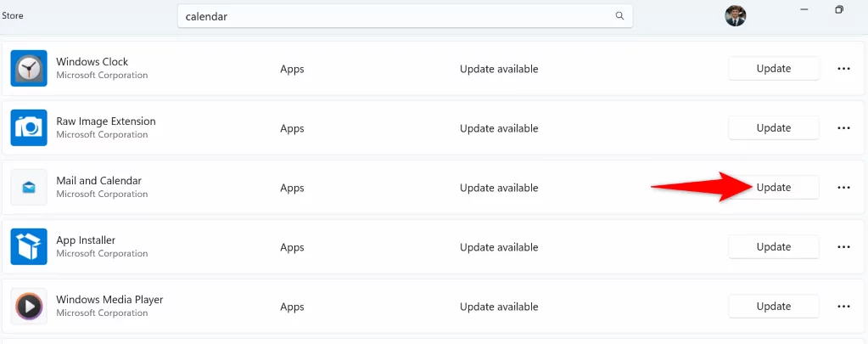
Task: Open more options for Raw Image Extension
Action: click(x=843, y=128)
